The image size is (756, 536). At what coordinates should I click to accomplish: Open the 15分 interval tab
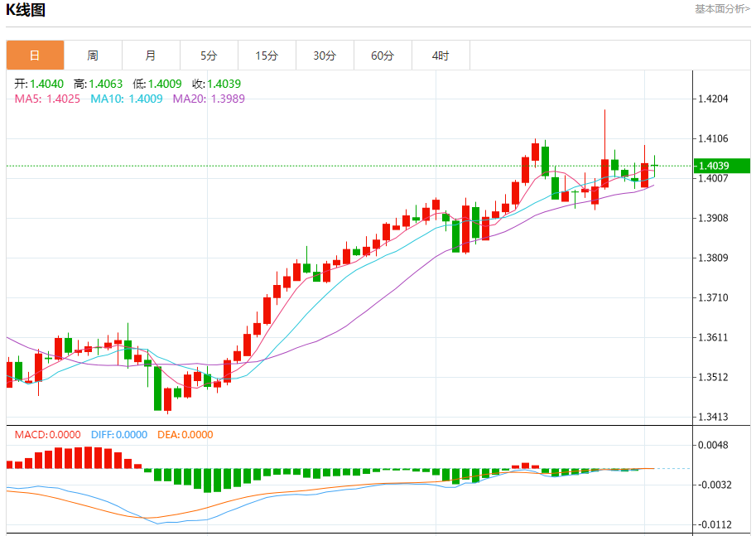pyautogui.click(x=267, y=56)
